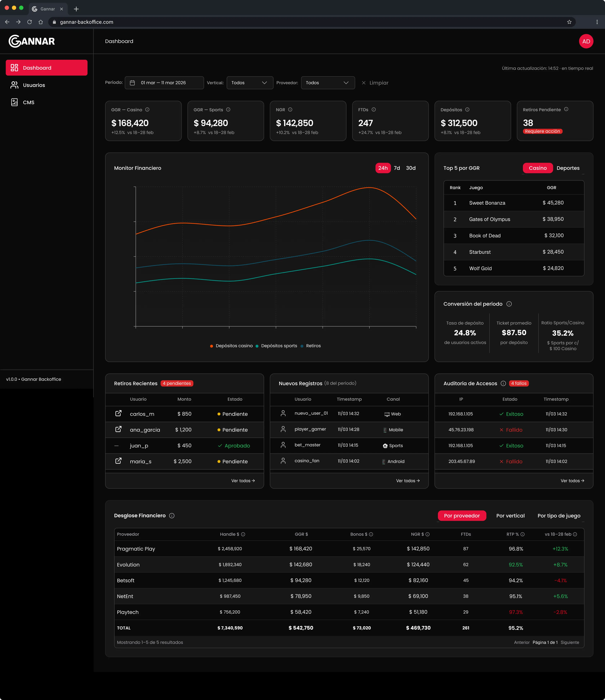Select Por vertical breakdown tab
Image resolution: width=605 pixels, height=700 pixels.
[x=510, y=516]
